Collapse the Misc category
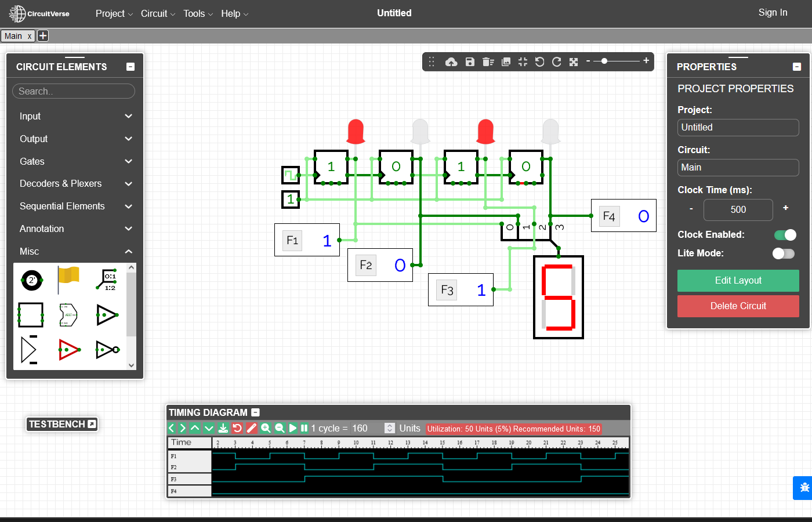812x522 pixels. click(x=75, y=251)
